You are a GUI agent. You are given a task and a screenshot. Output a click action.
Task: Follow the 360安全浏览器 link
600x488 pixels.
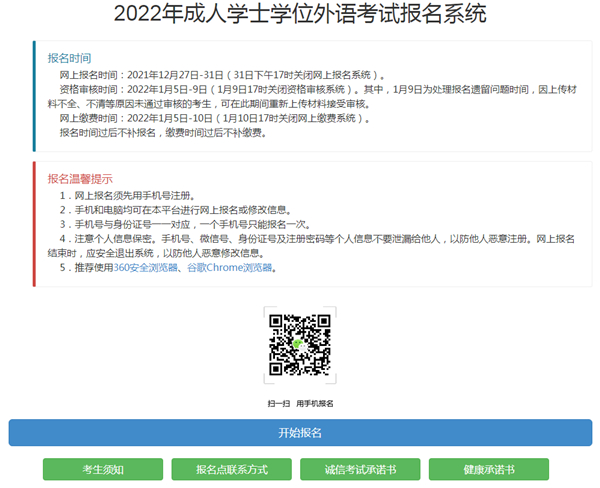(x=145, y=268)
